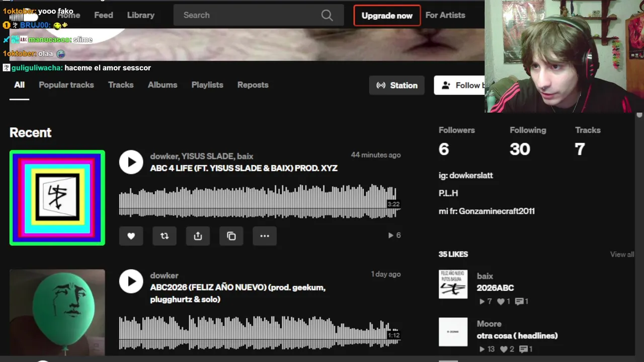The height and width of the screenshot is (362, 644).
Task: Switch to the Albums tab
Action: pyautogui.click(x=163, y=85)
